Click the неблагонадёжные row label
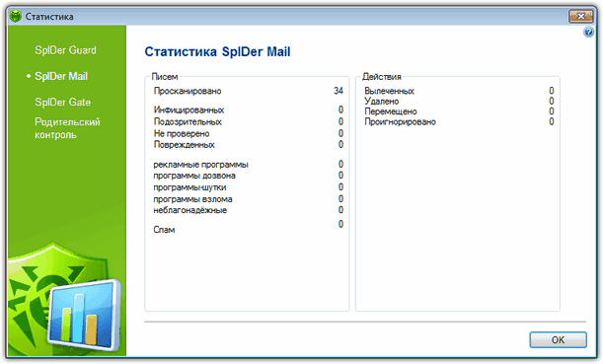 (189, 210)
